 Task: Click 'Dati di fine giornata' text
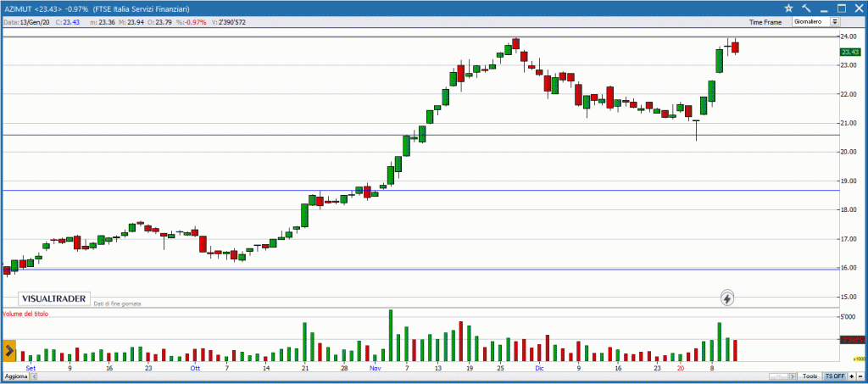pos(117,303)
